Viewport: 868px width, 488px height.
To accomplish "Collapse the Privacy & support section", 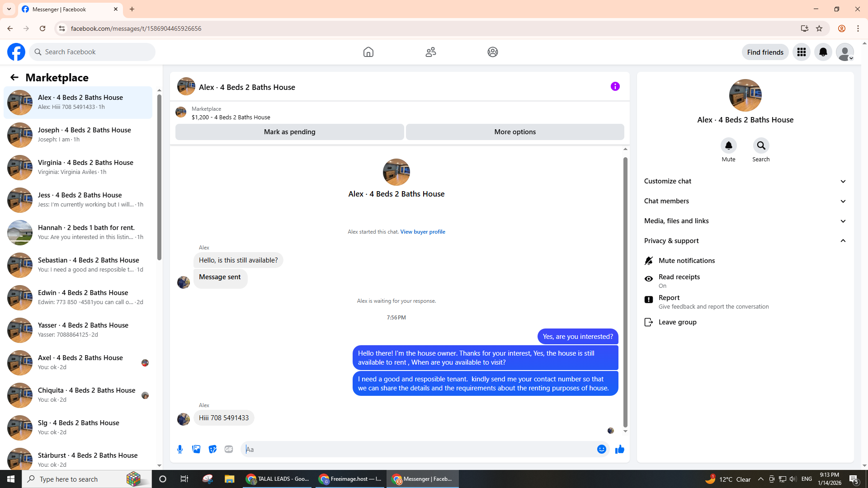I will coord(745,241).
